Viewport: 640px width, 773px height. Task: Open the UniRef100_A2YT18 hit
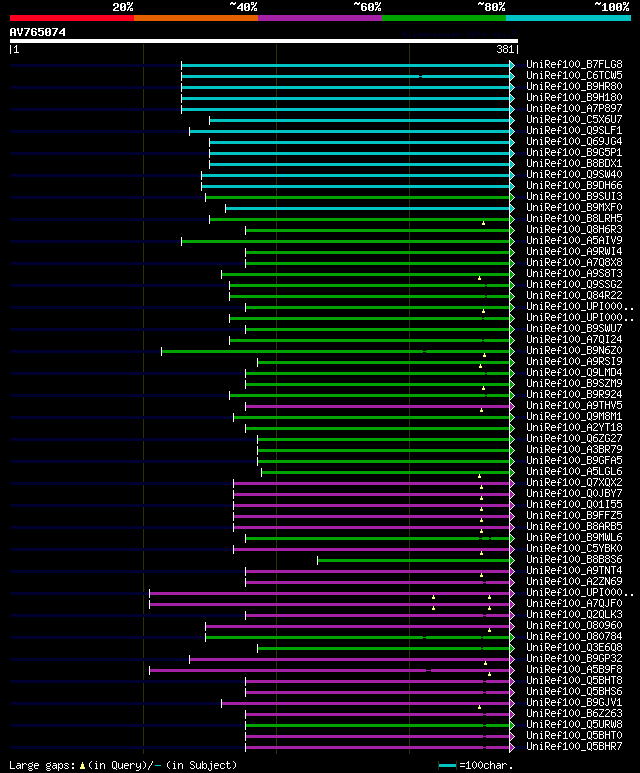click(574, 427)
